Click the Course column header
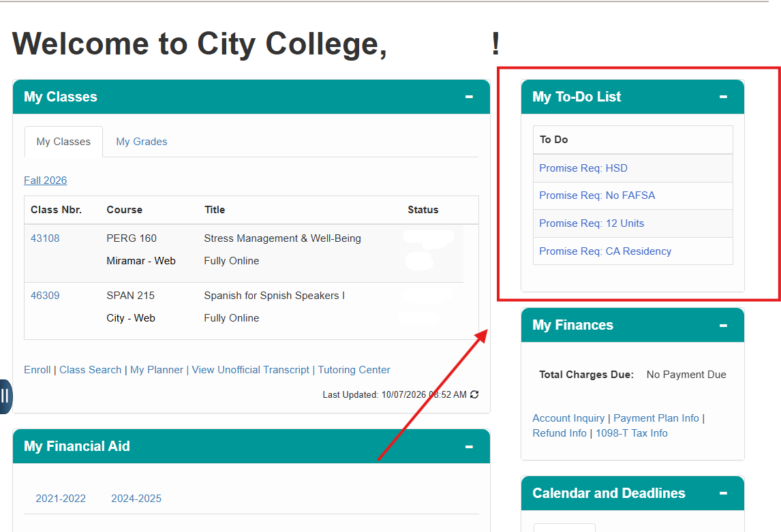The width and height of the screenshot is (781, 532). [x=125, y=210]
